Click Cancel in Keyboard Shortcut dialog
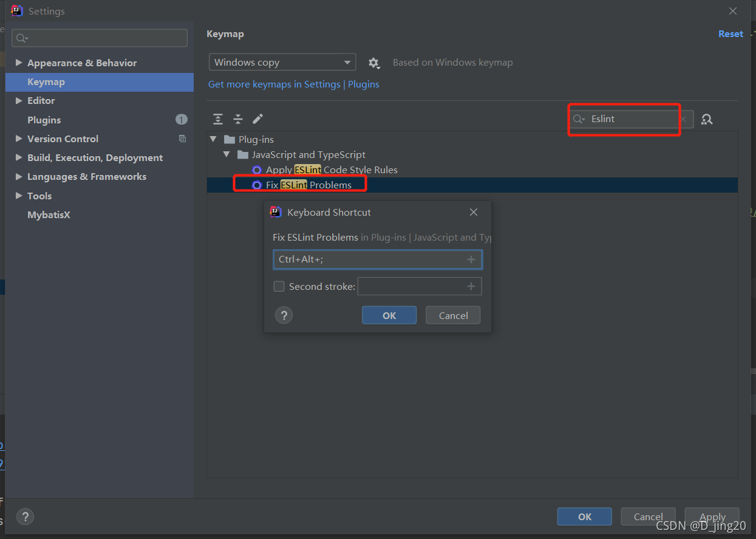Screen dimensions: 756x539 tap(453, 315)
